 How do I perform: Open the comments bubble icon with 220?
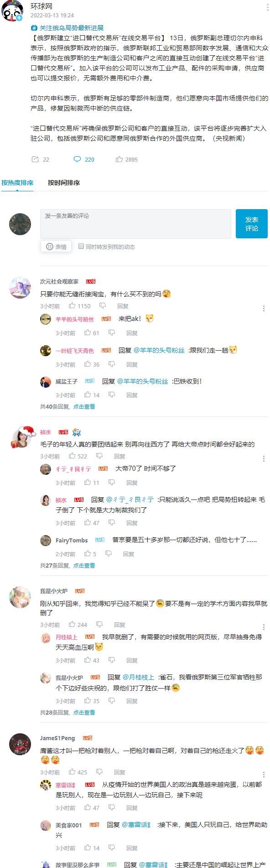[78, 159]
